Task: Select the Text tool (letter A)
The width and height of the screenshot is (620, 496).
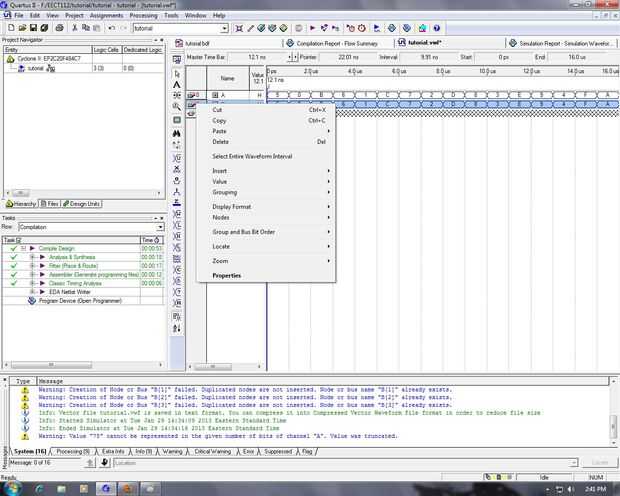Action: coord(177,85)
